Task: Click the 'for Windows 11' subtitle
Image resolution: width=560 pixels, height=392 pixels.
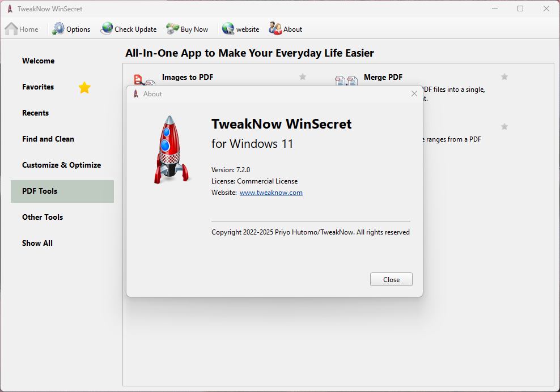Action: tap(252, 143)
